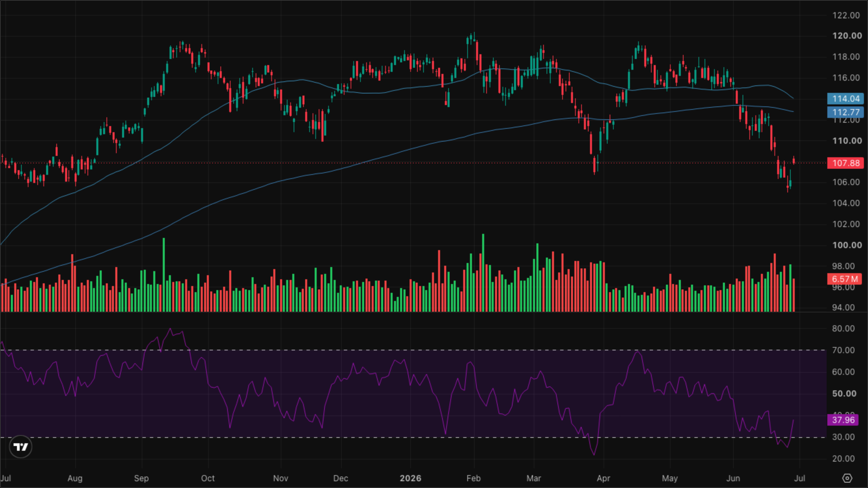Click the 114.04 moving average price label
Screen dimensions: 868x488
point(846,99)
